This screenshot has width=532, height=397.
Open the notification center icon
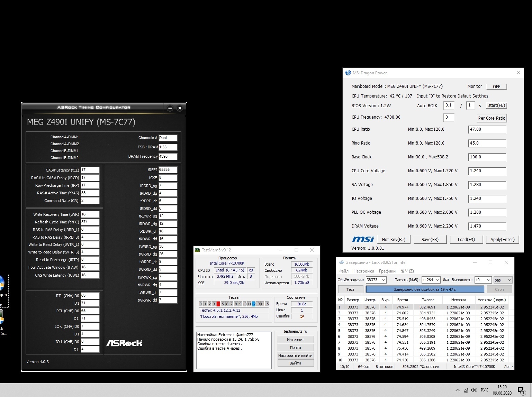(x=521, y=390)
